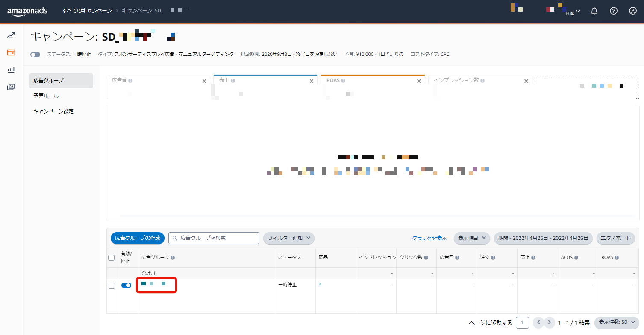Open the user account profile icon
This screenshot has height=335, width=644.
[633, 11]
